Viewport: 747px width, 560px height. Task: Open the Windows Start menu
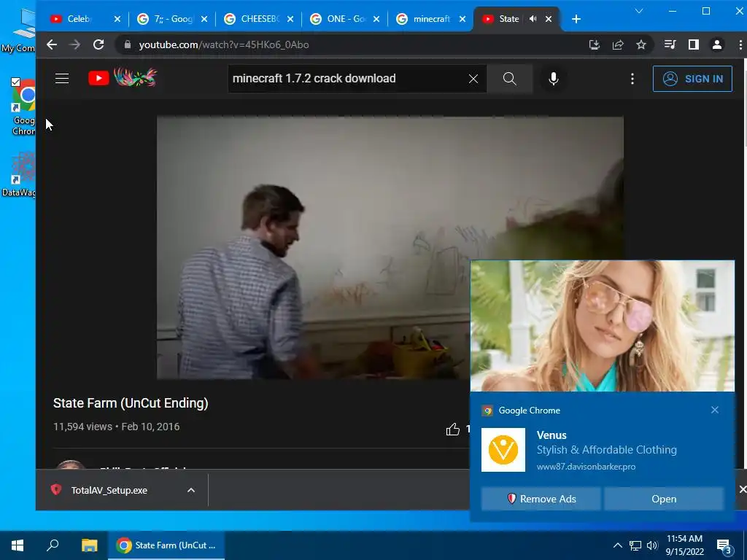[18, 545]
